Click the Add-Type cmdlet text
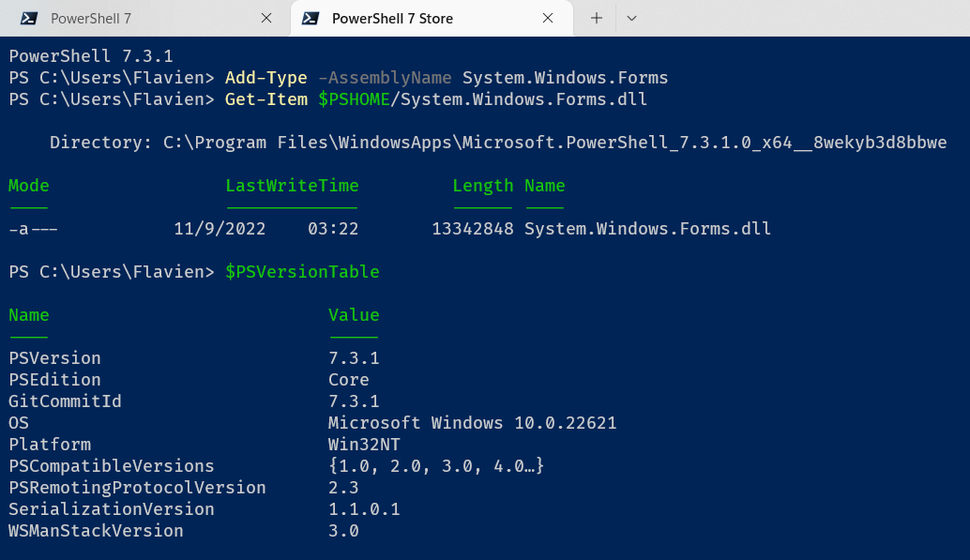The height and width of the screenshot is (560, 970). point(265,78)
